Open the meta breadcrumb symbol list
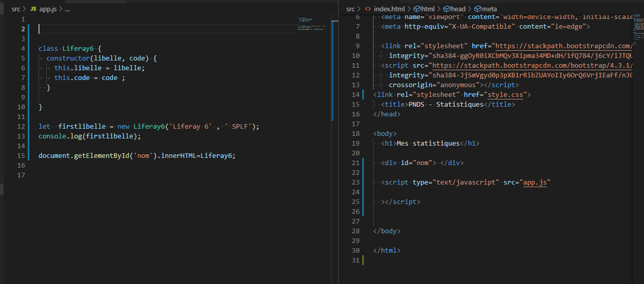Image resolution: width=644 pixels, height=284 pixels. pos(490,9)
